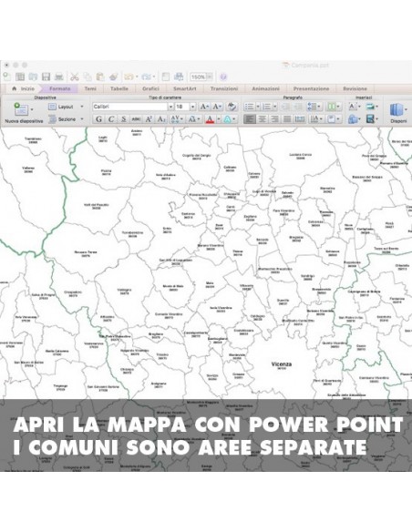Click the red font color A button
This screenshot has width=412, height=532.
210,119
